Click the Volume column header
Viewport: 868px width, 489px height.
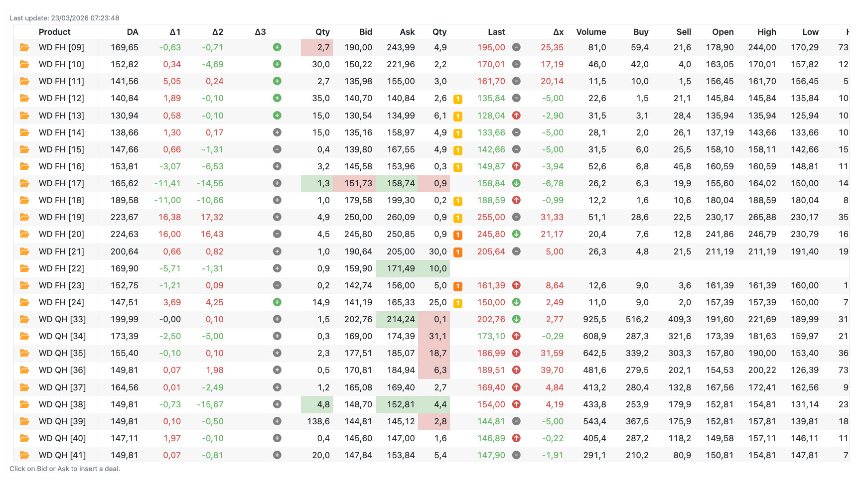(x=591, y=32)
